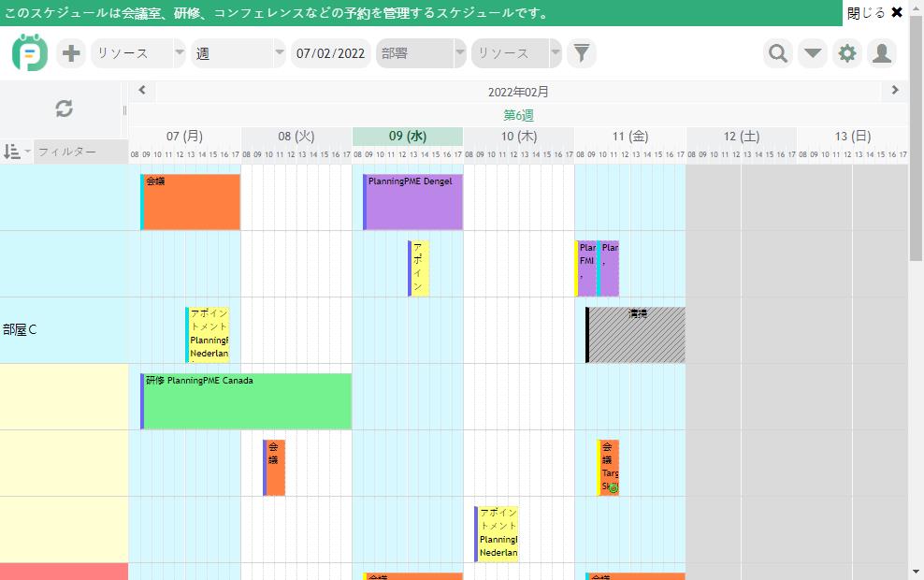The image size is (924, 580).
Task: Open the 週 period dropdown
Action: click(238, 53)
